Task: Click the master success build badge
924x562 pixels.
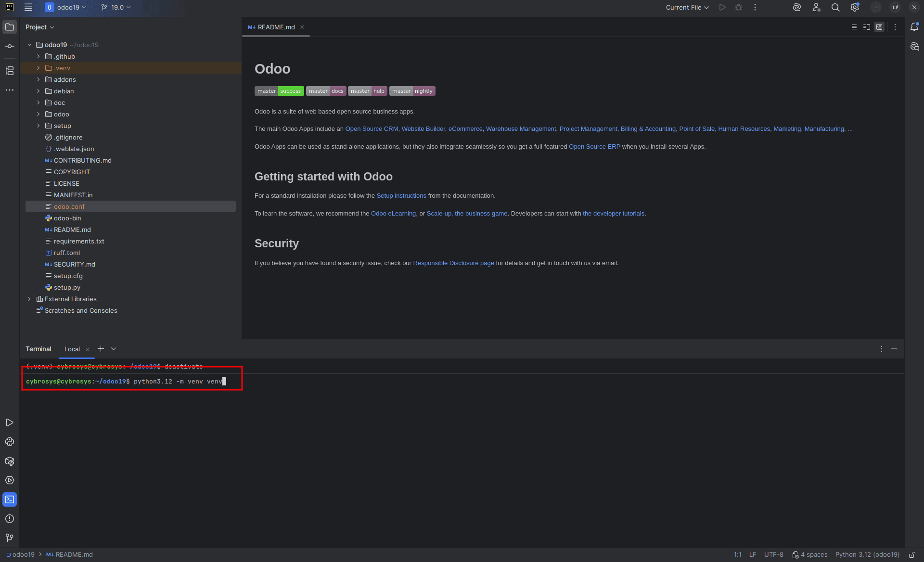Action: [x=279, y=91]
